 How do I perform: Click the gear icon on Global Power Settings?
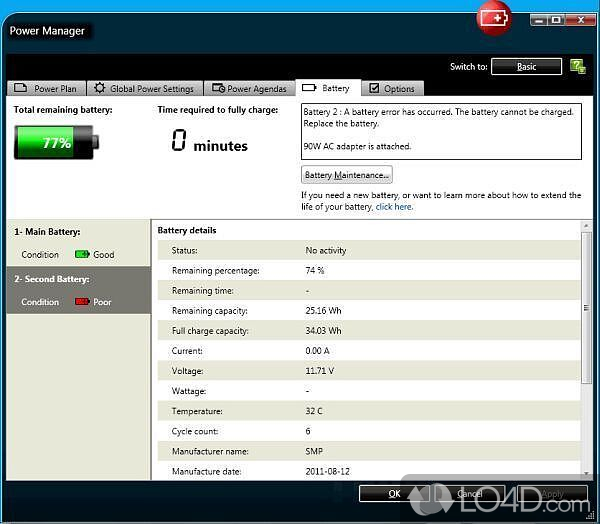[x=99, y=88]
